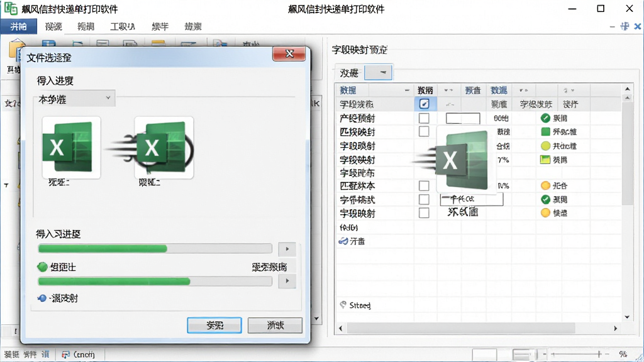Click the highlighted confirm button in the dialog

point(214,326)
